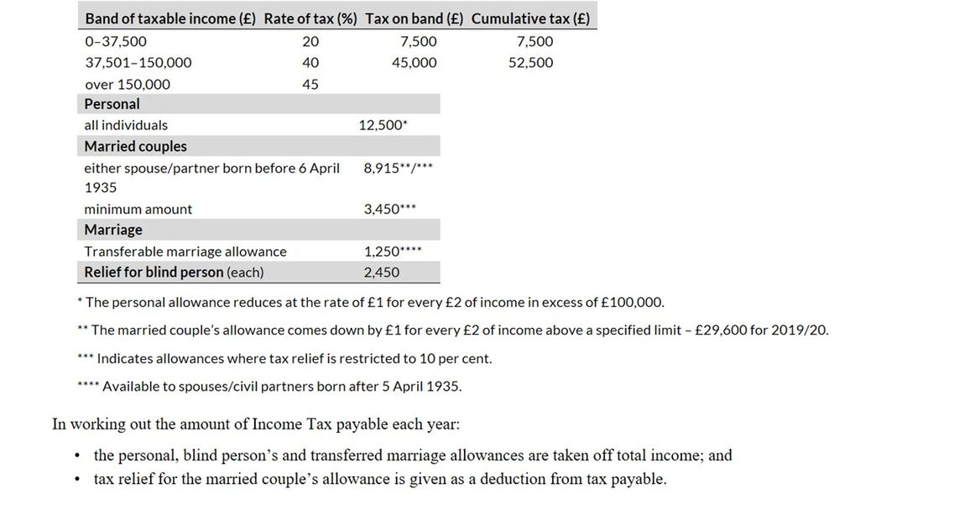Select the 12,500* personal allowance amount
The image size is (980, 520).
[x=383, y=125]
